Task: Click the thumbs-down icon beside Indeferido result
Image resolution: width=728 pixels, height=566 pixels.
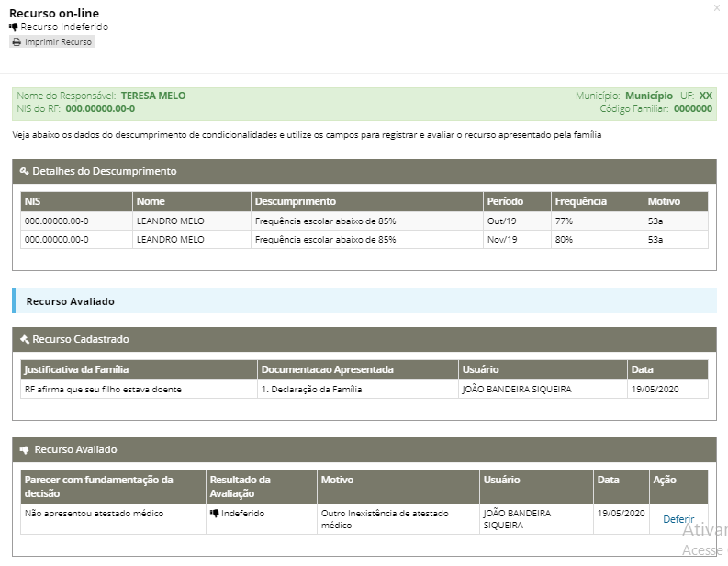Action: coord(215,514)
